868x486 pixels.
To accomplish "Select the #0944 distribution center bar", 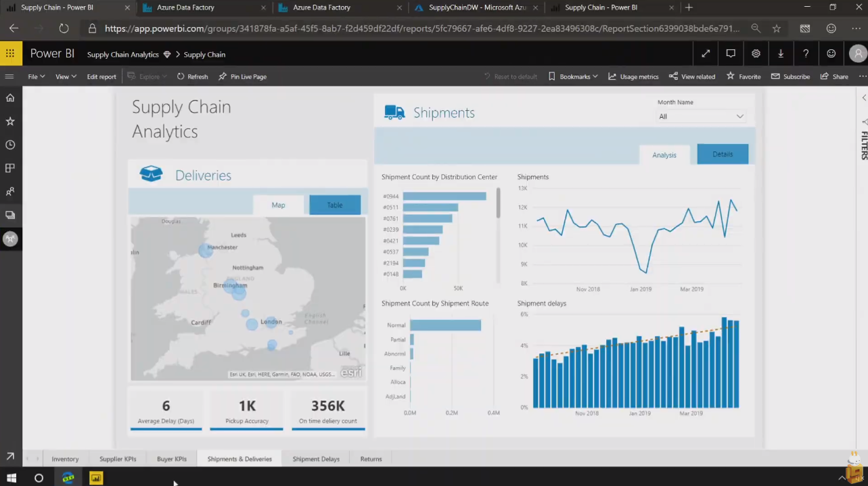I will tap(444, 196).
